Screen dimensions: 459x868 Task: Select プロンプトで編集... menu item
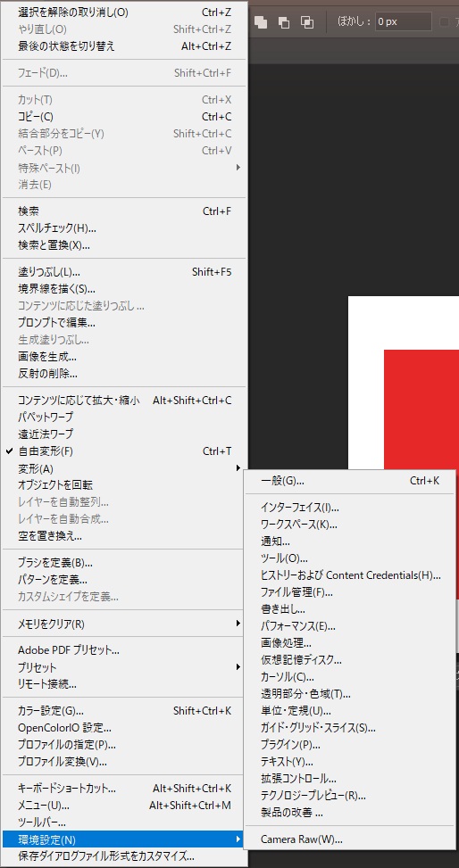pos(125,323)
